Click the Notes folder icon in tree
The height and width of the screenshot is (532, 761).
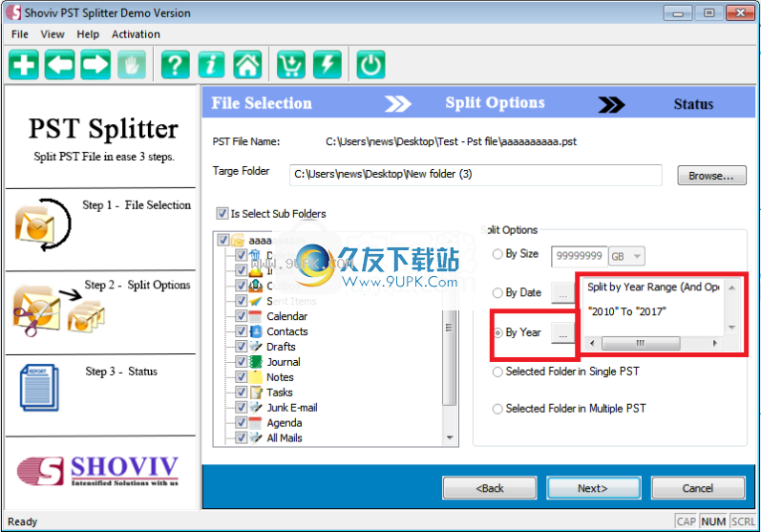(x=255, y=377)
